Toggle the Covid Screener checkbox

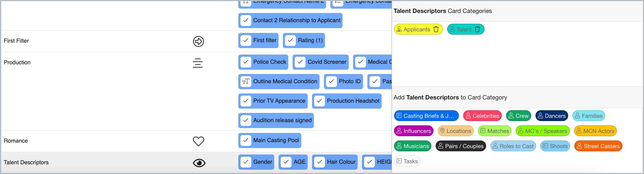[300, 62]
